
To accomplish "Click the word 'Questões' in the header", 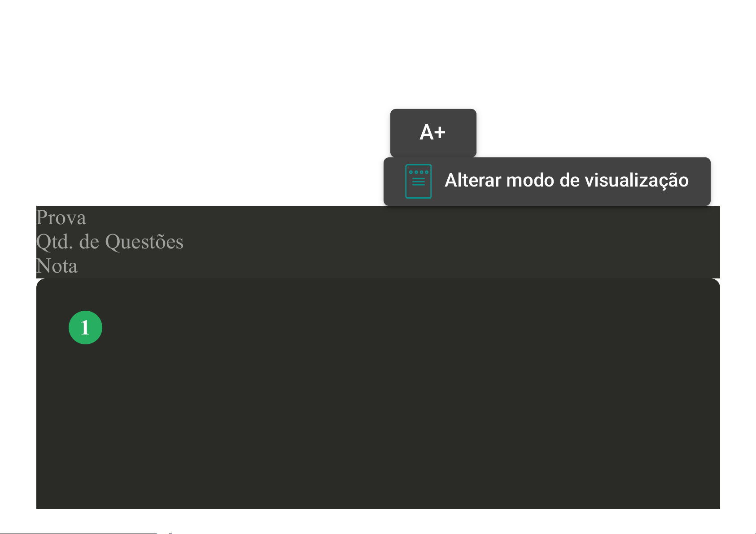I will tap(144, 242).
